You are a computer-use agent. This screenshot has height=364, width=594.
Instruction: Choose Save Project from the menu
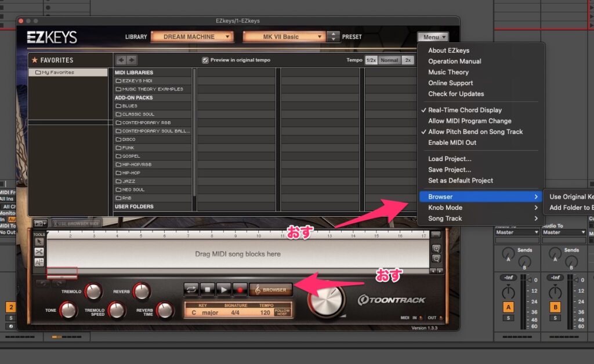(450, 170)
